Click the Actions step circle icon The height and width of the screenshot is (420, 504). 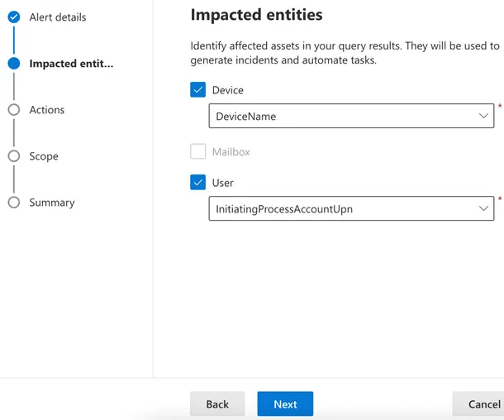point(13,110)
